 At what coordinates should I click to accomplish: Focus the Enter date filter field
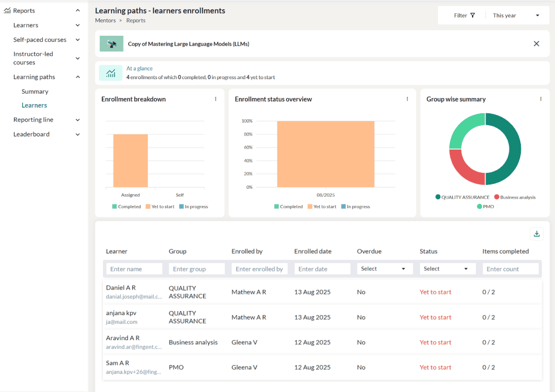pyautogui.click(x=322, y=269)
